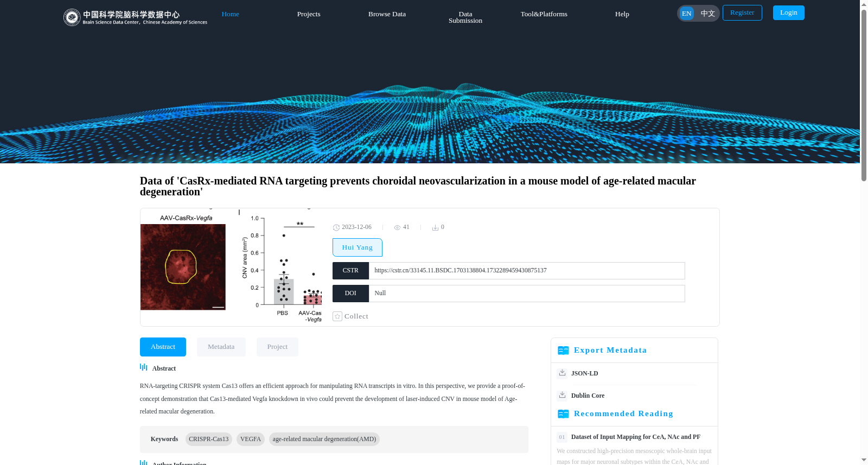Click the Collect label
This screenshot has width=868, height=465.
[356, 316]
